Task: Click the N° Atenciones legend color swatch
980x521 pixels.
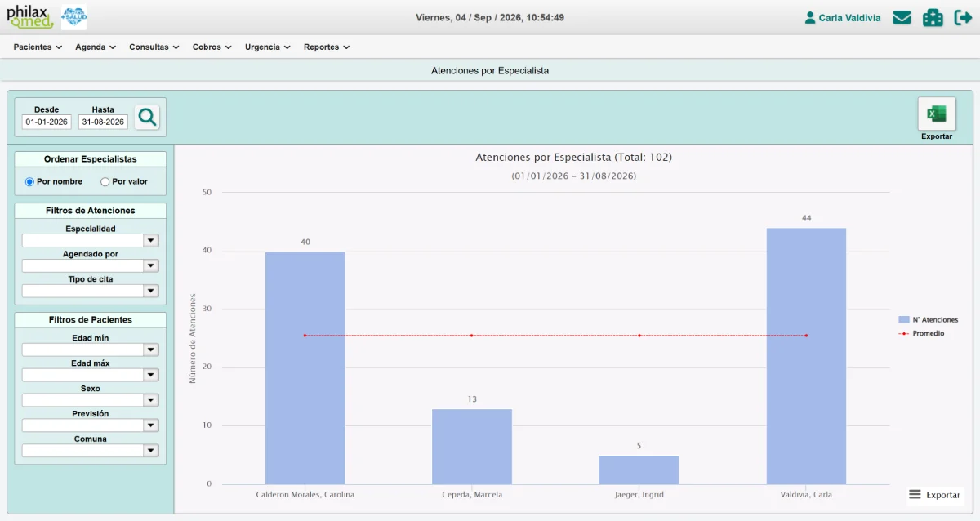Action: [x=903, y=319]
